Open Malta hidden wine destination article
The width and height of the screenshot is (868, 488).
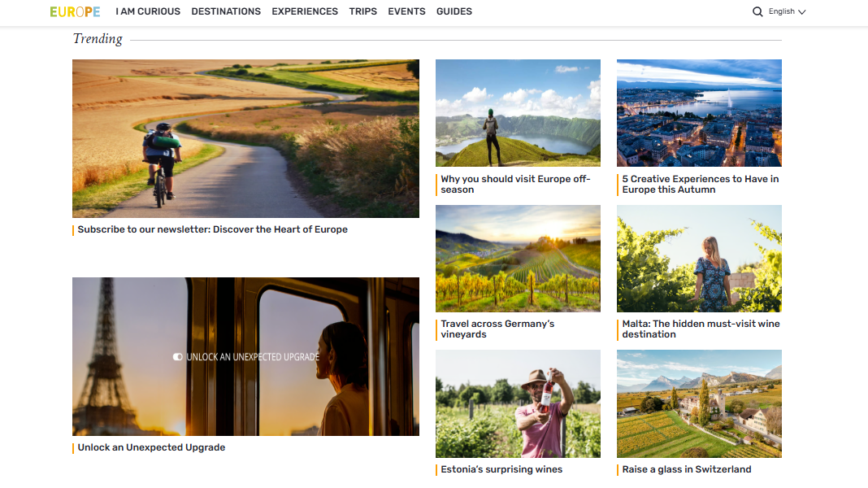coord(699,329)
